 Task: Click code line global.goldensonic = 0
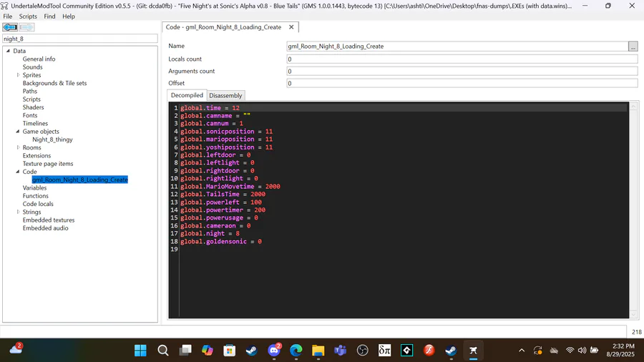click(221, 241)
